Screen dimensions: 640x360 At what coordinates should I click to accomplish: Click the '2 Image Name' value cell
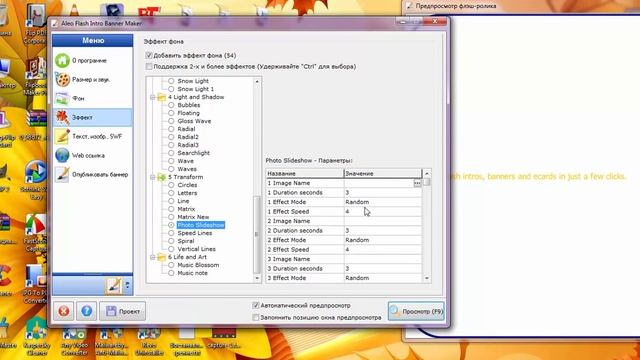(x=382, y=221)
